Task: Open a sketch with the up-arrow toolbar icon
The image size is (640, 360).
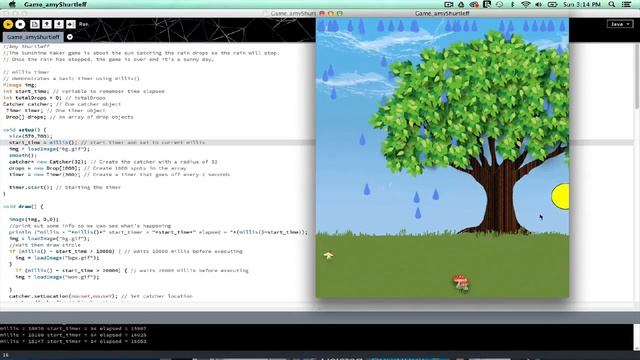Action: [x=47, y=24]
